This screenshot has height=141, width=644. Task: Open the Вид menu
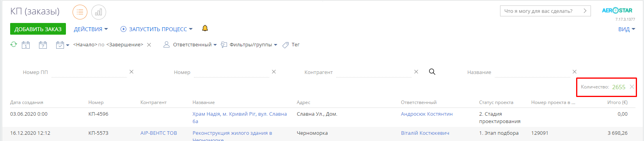tap(627, 29)
